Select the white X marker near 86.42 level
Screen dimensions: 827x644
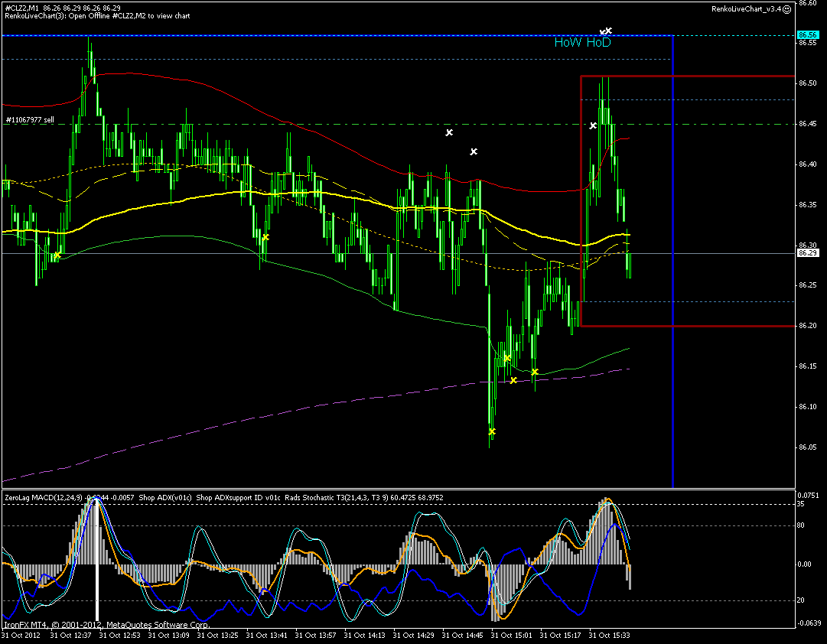tap(474, 151)
